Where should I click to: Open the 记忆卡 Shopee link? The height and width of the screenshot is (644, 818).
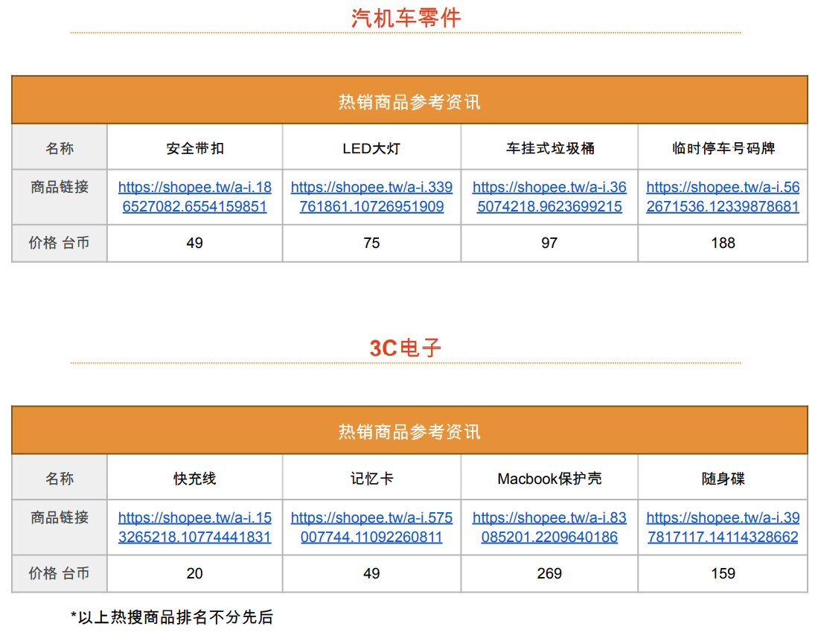click(371, 527)
